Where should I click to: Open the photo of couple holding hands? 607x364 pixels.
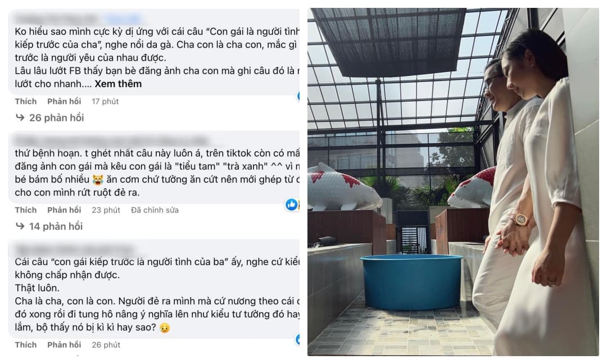tap(453, 182)
